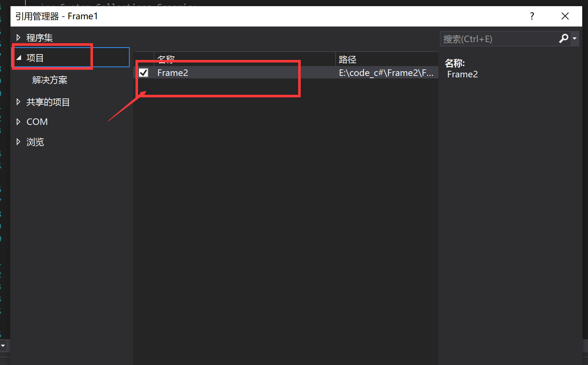Click the scroll-down arrow at bottom-left corner
The width and height of the screenshot is (588, 365).
point(4,346)
